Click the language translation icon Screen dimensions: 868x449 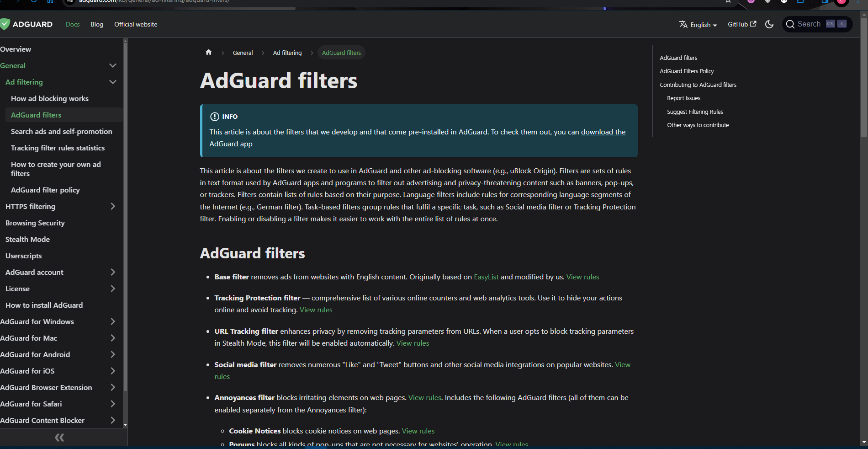click(x=683, y=25)
